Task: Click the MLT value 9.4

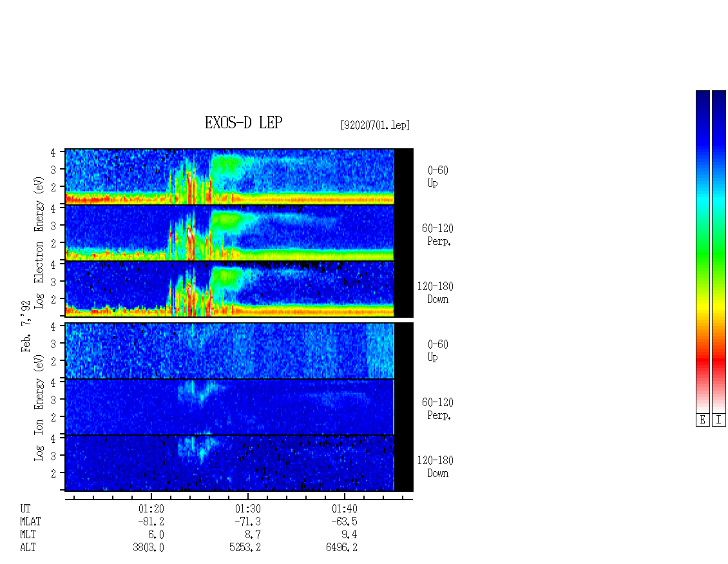Action: pyautogui.click(x=350, y=535)
